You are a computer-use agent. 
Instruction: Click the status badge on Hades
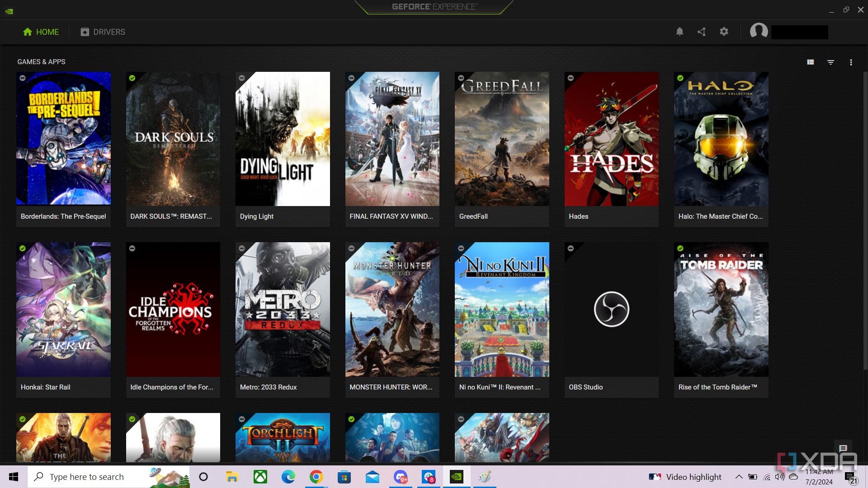pyautogui.click(x=571, y=78)
